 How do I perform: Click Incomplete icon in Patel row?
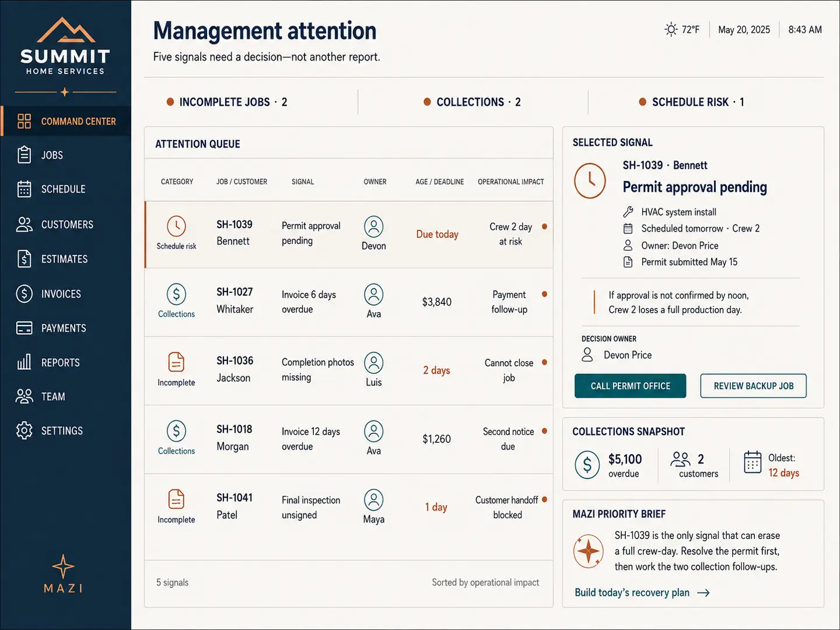point(176,499)
